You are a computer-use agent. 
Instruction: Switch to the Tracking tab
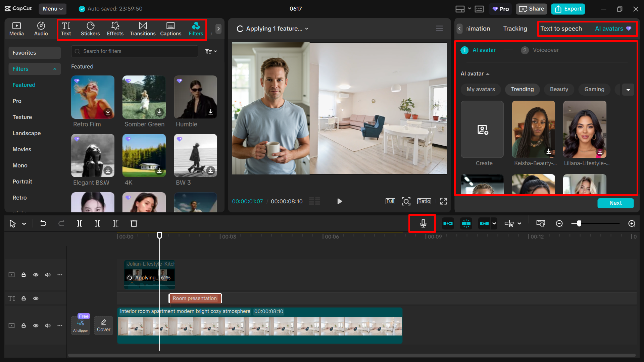515,29
